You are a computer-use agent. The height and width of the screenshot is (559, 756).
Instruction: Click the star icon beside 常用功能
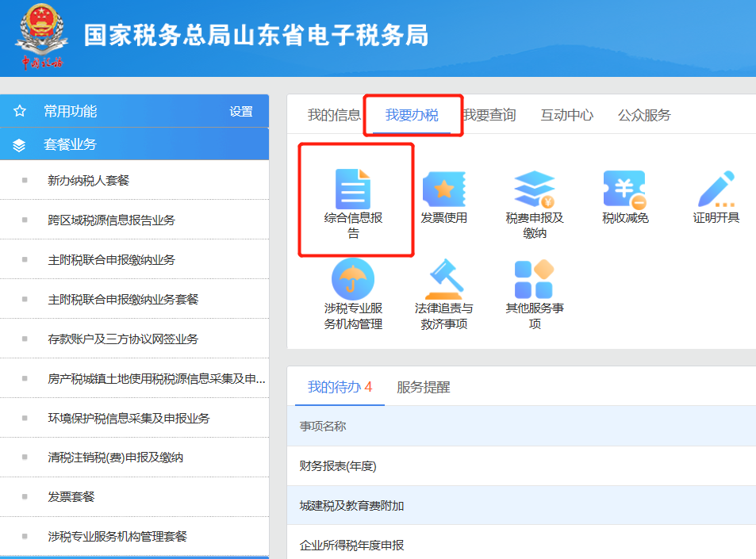pyautogui.click(x=20, y=111)
